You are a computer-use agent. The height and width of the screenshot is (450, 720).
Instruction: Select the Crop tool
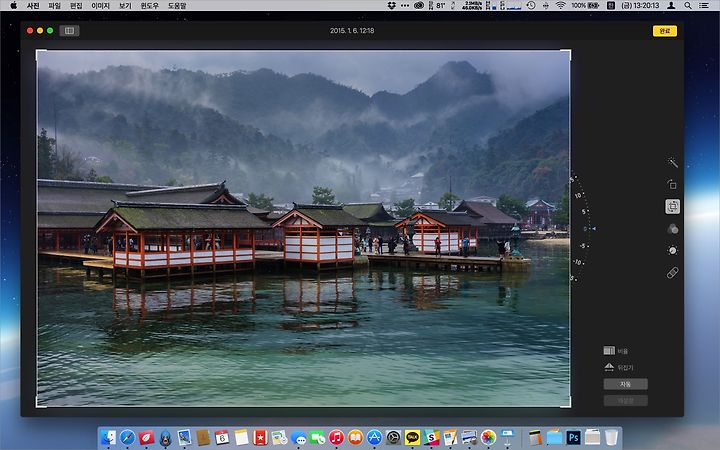point(672,207)
